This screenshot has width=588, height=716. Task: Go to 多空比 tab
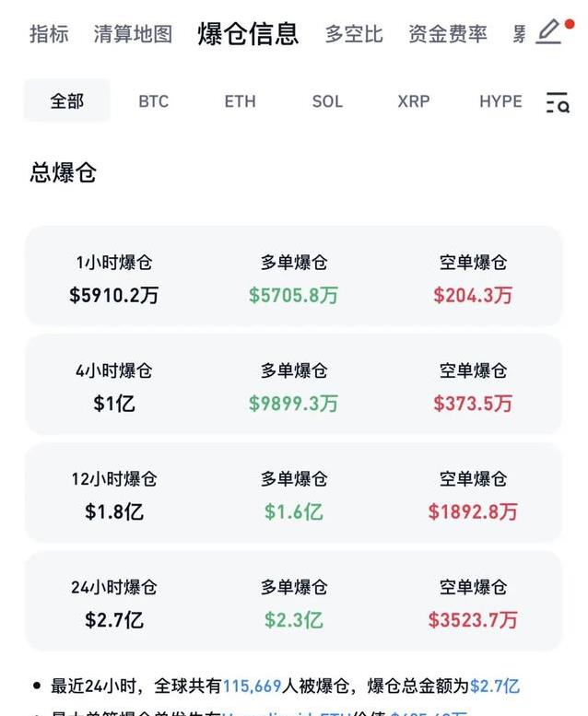(x=354, y=34)
